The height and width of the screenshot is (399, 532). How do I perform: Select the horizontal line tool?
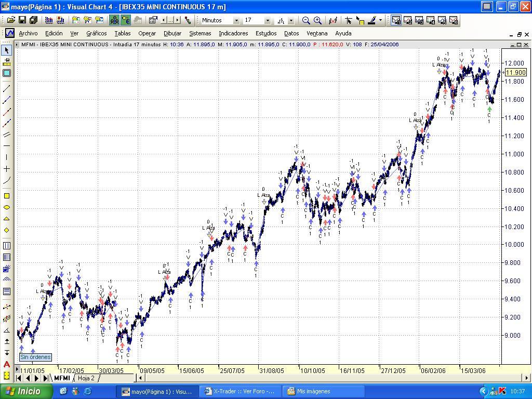tap(7, 146)
